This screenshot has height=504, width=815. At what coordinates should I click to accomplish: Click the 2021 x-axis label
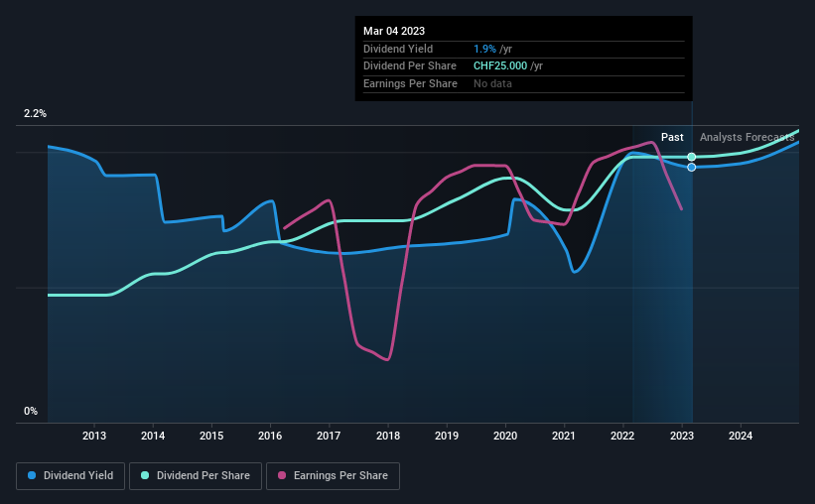click(564, 436)
